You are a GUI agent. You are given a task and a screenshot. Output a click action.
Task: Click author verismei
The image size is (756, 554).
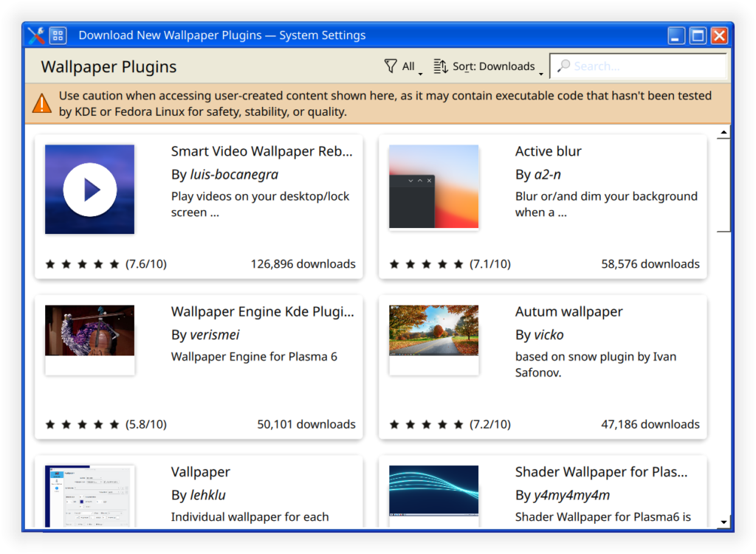tap(215, 335)
